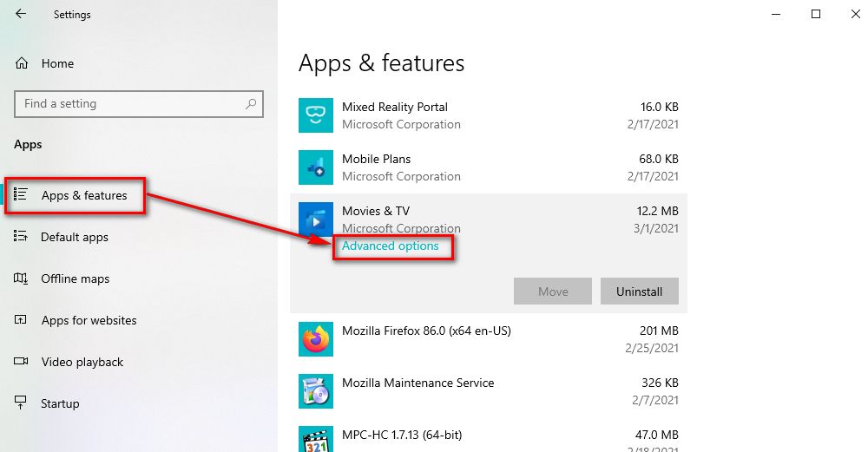868x452 pixels.
Task: Click the Movies & TV app icon
Action: click(316, 219)
